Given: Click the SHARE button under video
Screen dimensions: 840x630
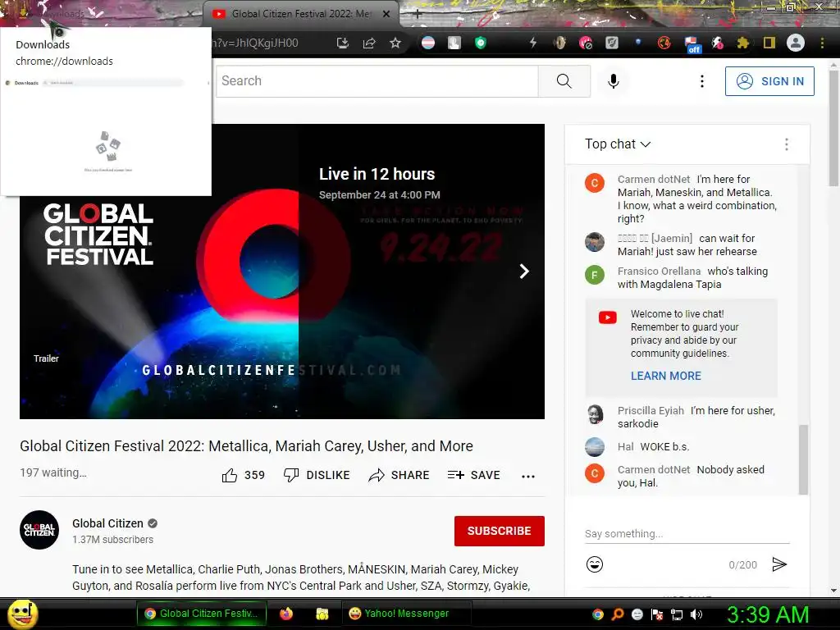Looking at the screenshot, I should click(x=399, y=475).
